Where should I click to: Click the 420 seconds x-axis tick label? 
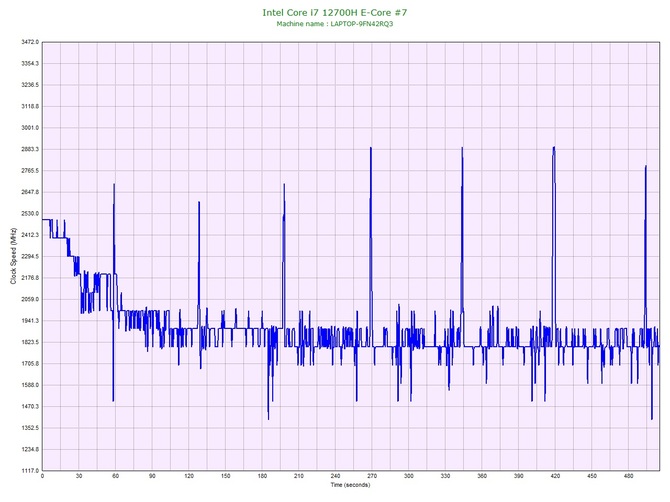click(555, 476)
